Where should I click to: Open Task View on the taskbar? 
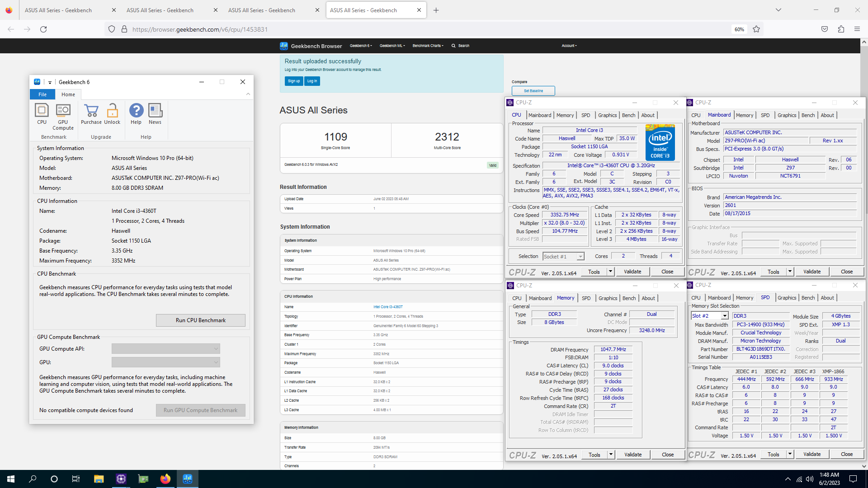click(76, 479)
